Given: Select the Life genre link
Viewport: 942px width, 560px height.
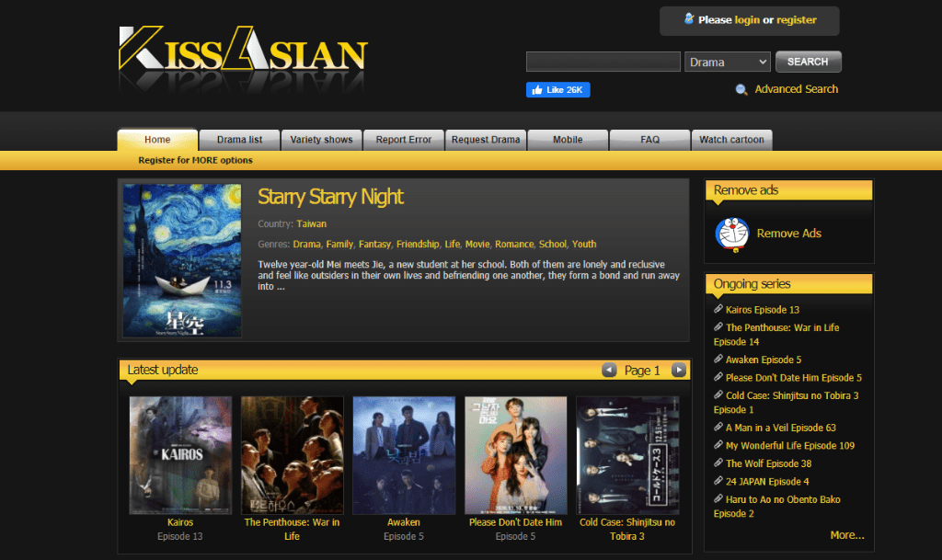Looking at the screenshot, I should [453, 245].
